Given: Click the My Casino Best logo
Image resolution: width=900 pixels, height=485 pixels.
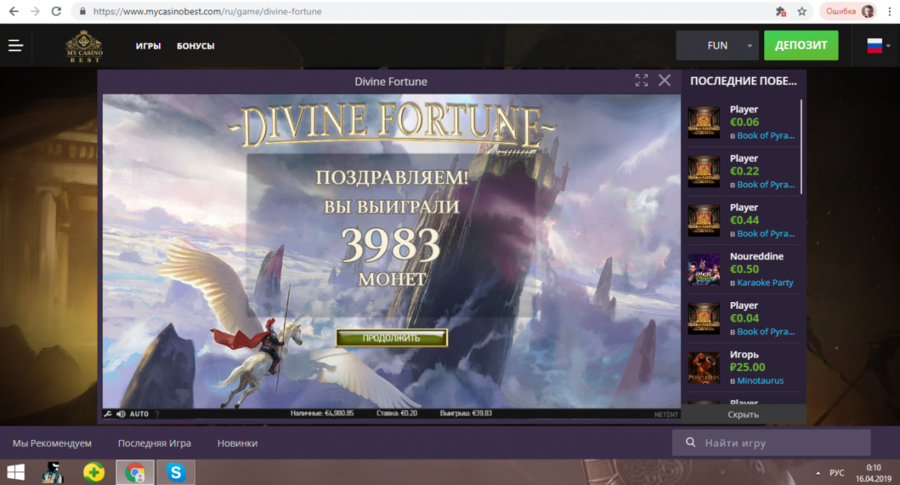Looking at the screenshot, I should tap(84, 46).
